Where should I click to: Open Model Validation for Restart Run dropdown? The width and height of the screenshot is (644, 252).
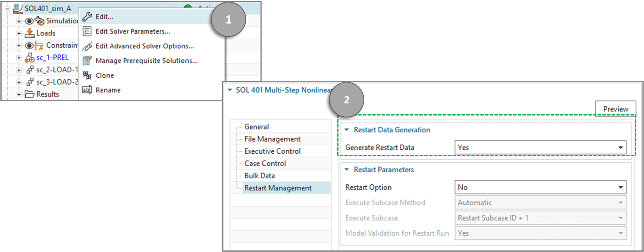pyautogui.click(x=541, y=233)
